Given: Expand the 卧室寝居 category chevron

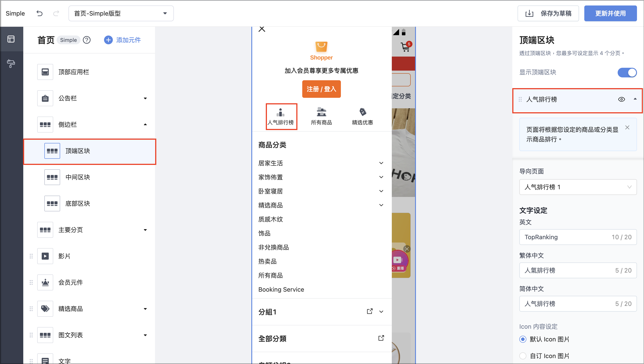Looking at the screenshot, I should pos(381,191).
